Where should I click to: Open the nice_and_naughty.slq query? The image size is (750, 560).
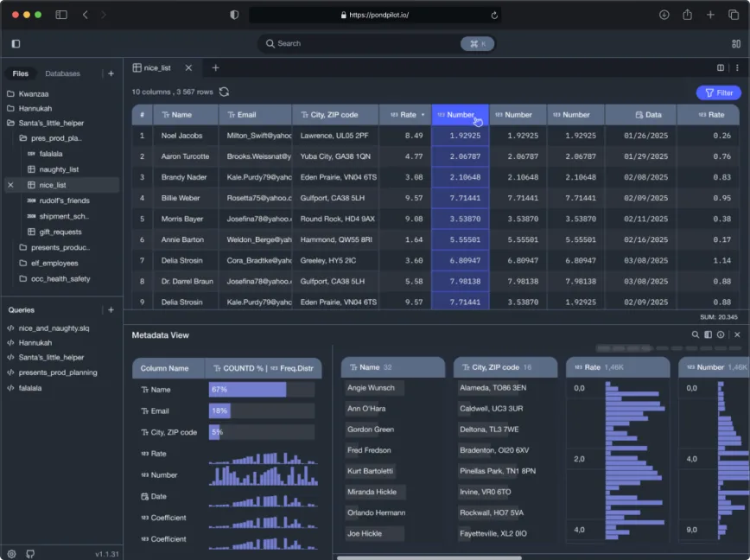point(48,328)
